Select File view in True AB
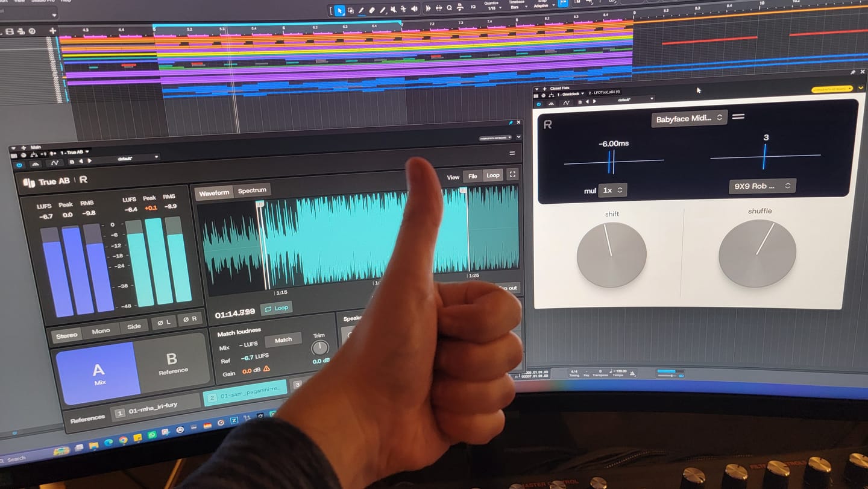868x489 pixels. [x=473, y=176]
